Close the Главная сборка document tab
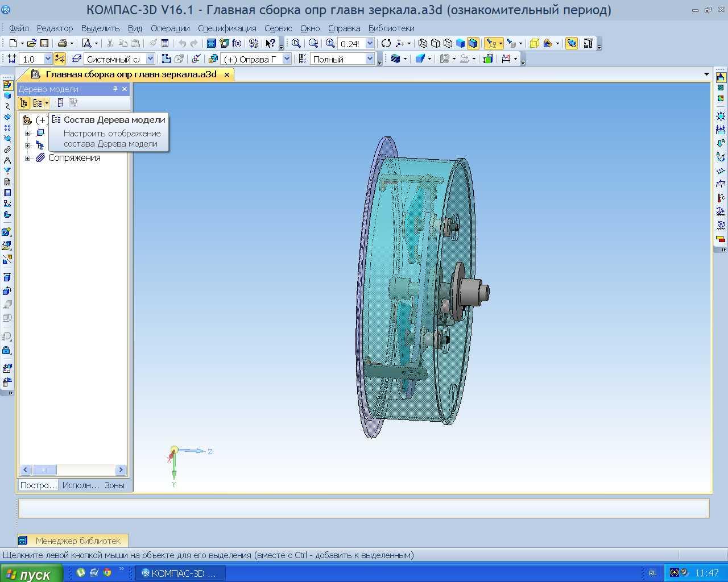728x582 pixels. [227, 74]
